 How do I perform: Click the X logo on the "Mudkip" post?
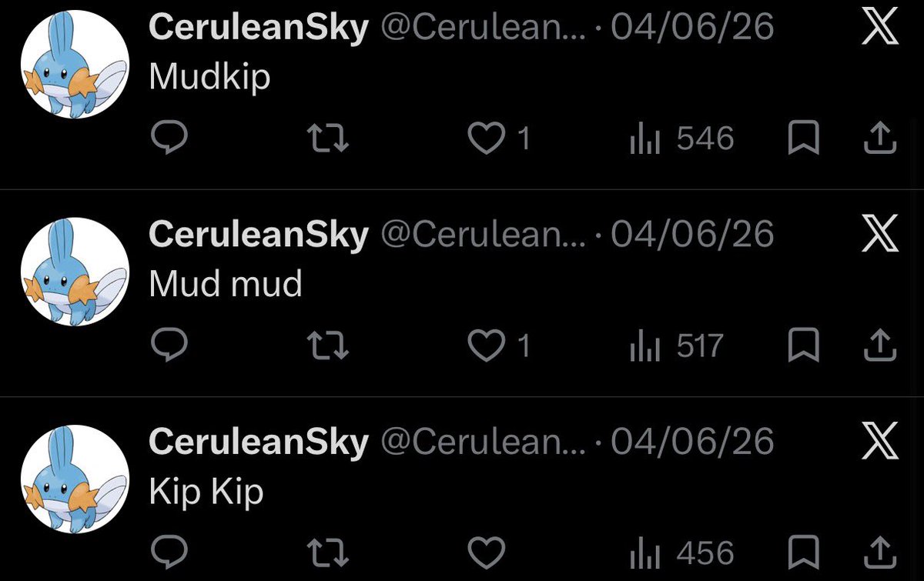coord(880,28)
